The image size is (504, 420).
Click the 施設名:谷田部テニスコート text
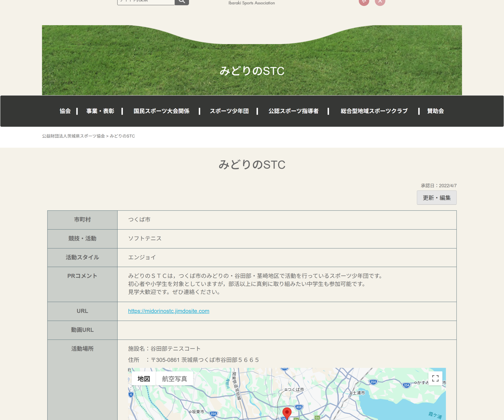[x=164, y=349]
